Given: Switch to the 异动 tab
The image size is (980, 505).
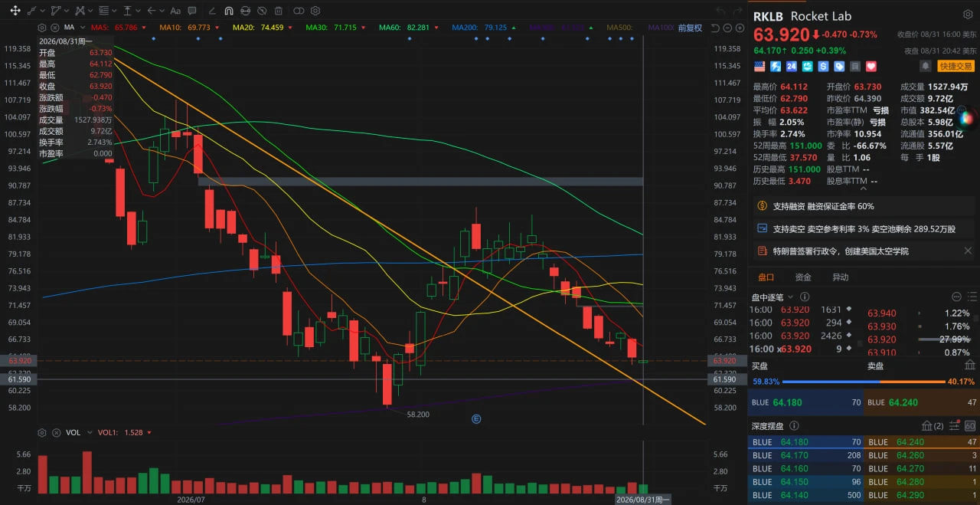Looking at the screenshot, I should [840, 277].
